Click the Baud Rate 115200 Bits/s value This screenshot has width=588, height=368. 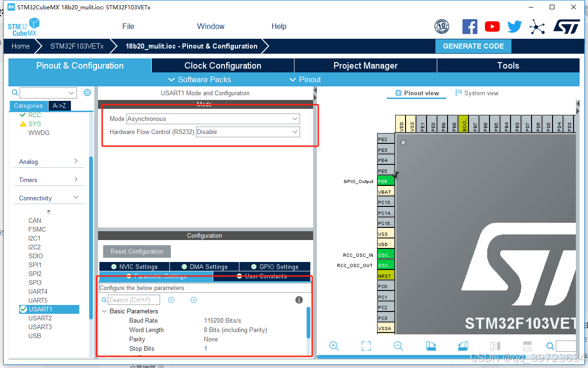click(x=223, y=320)
